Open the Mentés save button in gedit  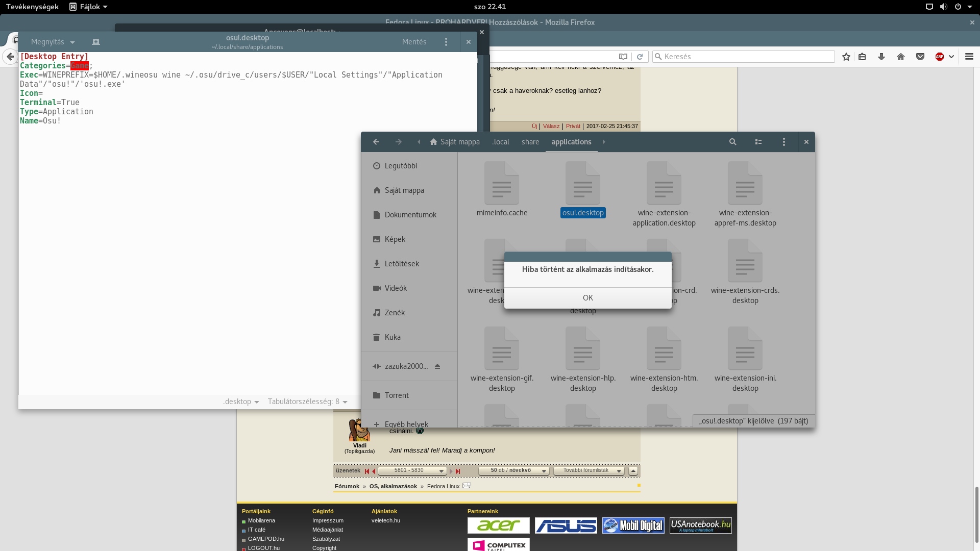[x=414, y=42]
